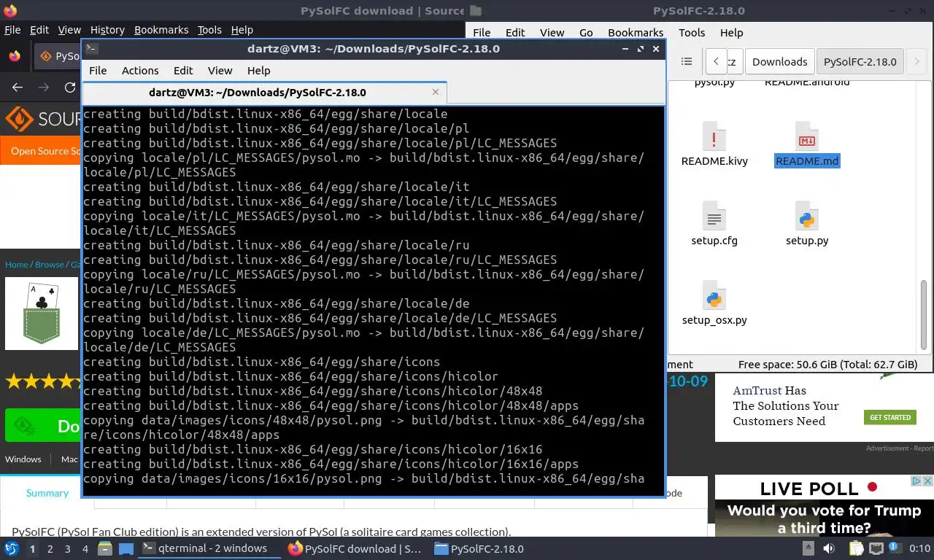The height and width of the screenshot is (560, 934).
Task: Switch to workspace 4
Action: pyautogui.click(x=85, y=548)
